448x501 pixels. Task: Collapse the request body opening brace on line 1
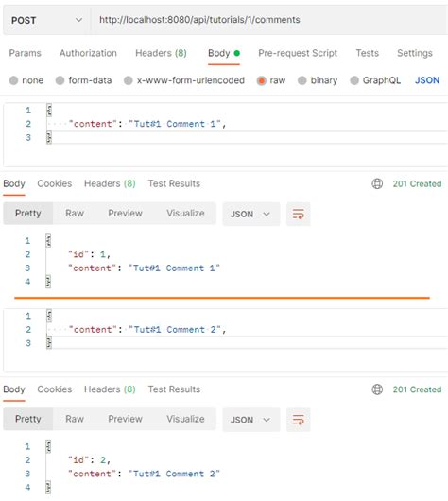point(49,110)
